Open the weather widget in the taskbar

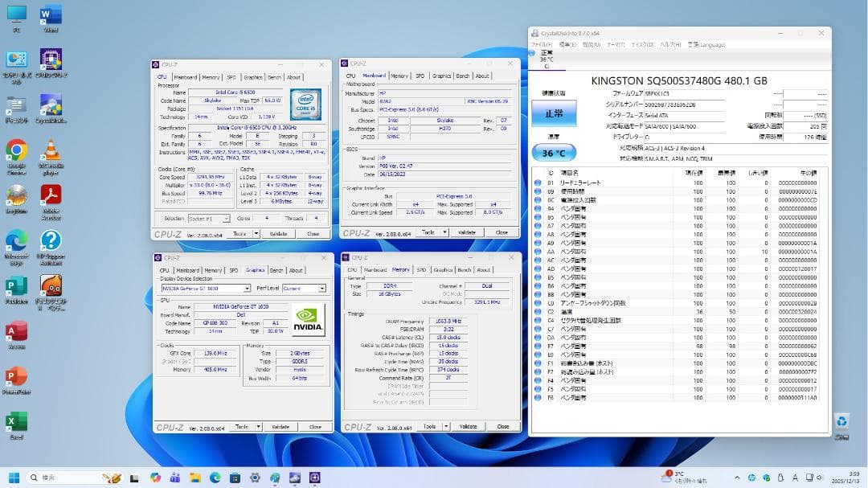click(684, 478)
